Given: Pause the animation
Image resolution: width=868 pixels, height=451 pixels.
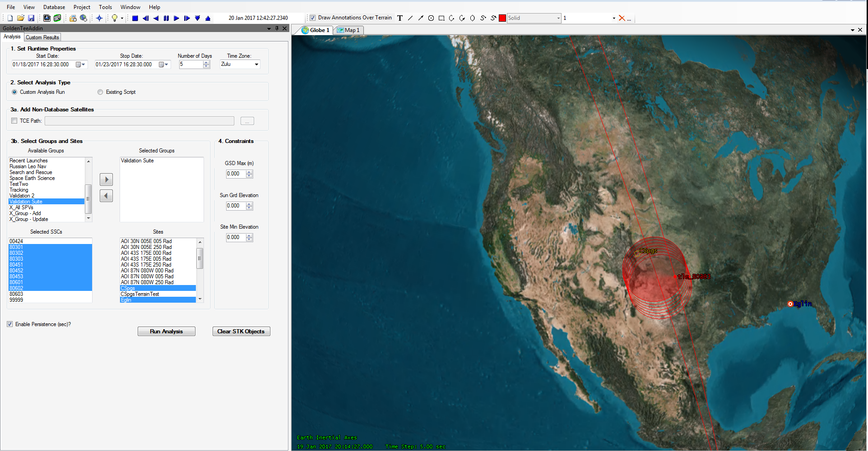Looking at the screenshot, I should 166,18.
